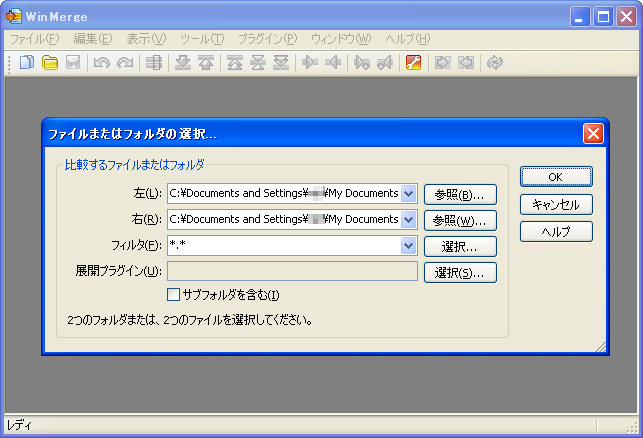Click the Next difference down-arrow icon
The width and height of the screenshot is (643, 438).
[183, 63]
